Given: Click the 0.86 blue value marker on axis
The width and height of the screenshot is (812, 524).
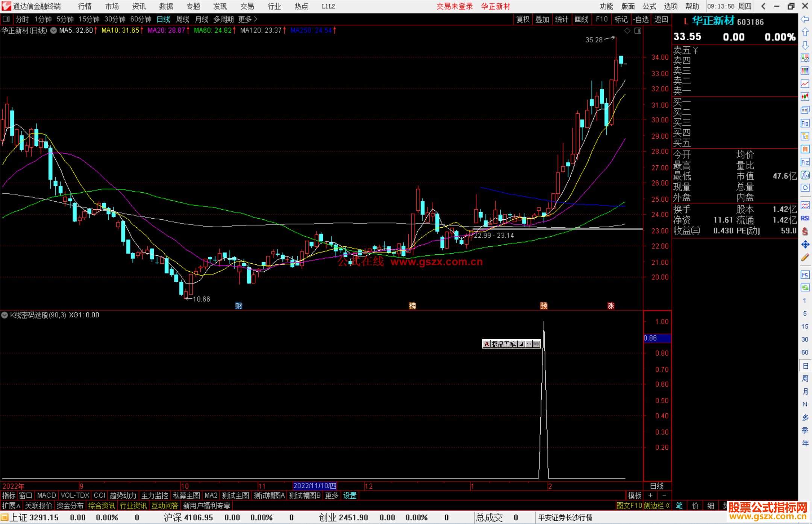Looking at the screenshot, I should coord(656,338).
